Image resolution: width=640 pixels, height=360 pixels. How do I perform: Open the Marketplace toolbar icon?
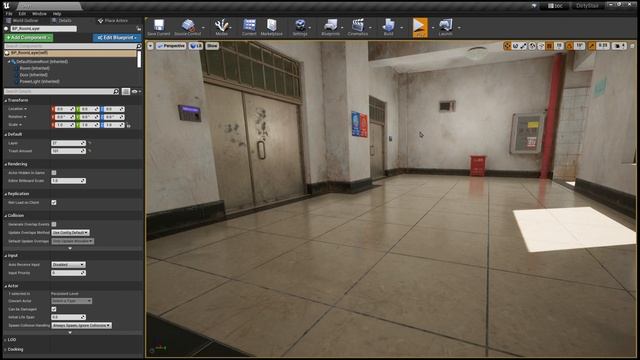pos(271,25)
